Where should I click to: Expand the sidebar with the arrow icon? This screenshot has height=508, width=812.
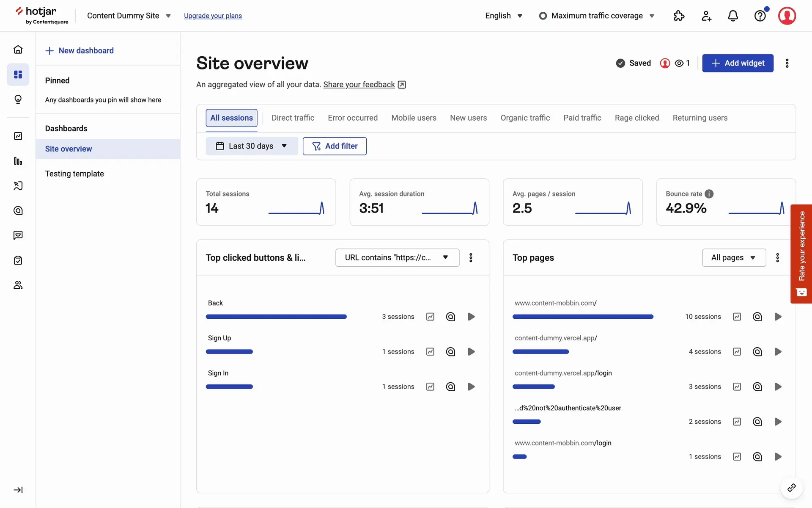[18, 490]
